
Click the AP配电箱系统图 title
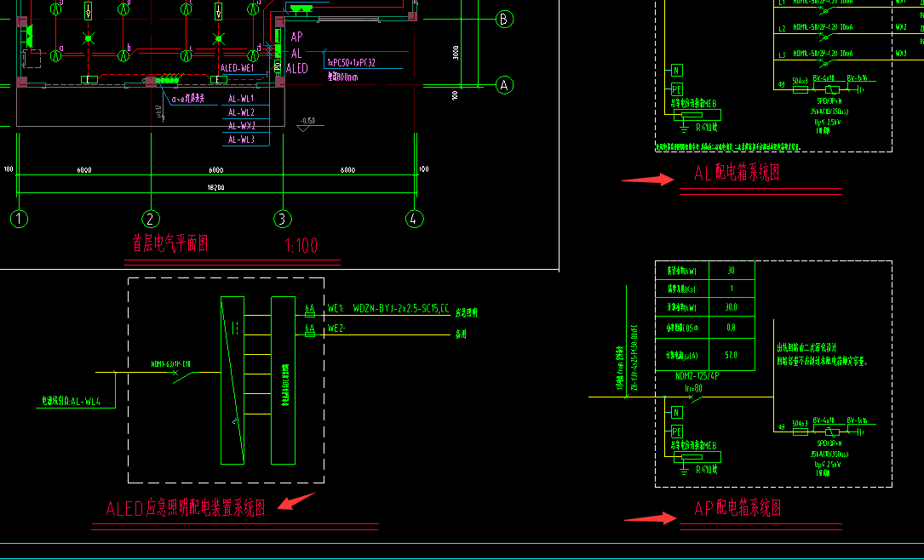tap(737, 508)
